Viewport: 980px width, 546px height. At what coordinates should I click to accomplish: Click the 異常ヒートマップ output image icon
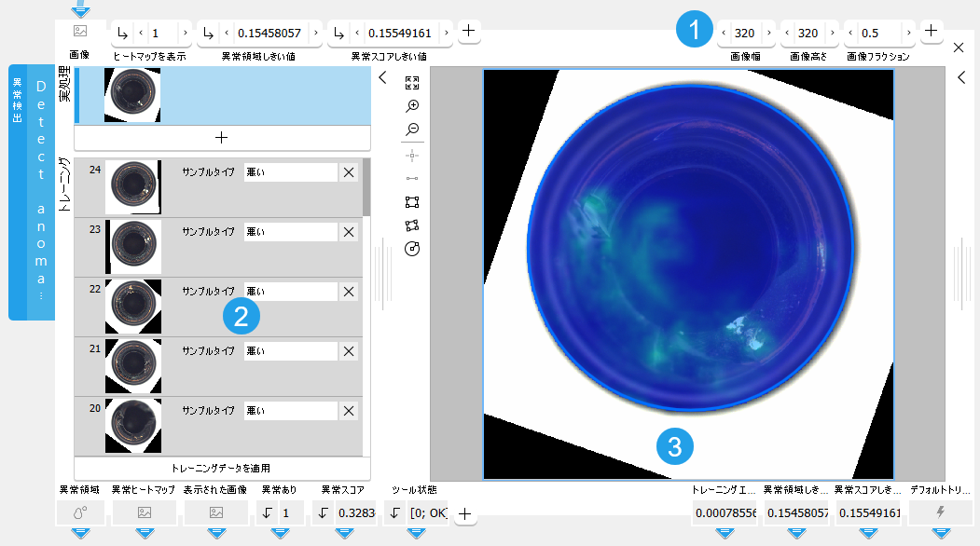[144, 512]
